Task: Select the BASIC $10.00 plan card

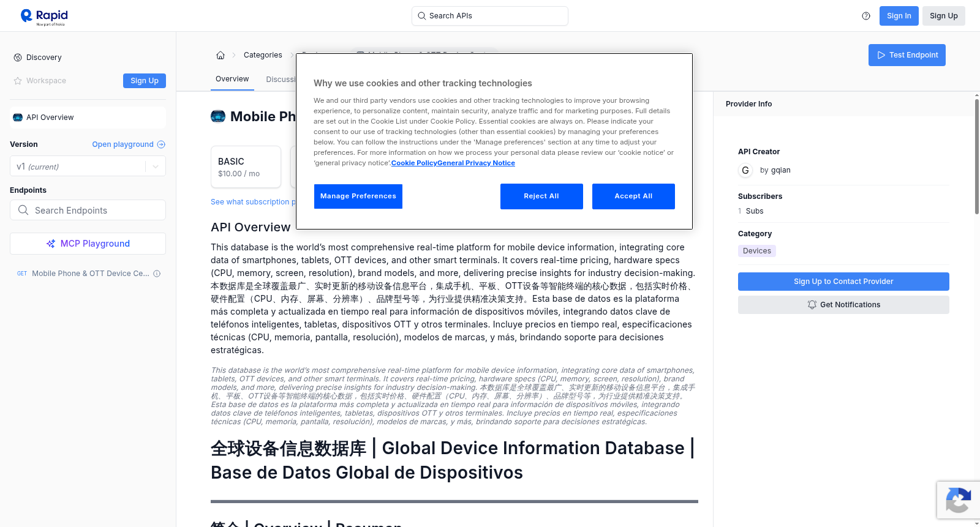Action: pos(246,166)
